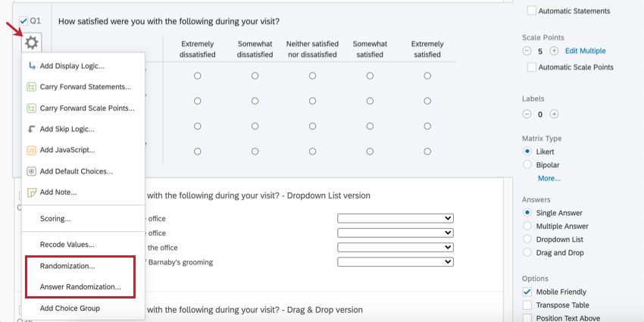644x322 pixels.
Task: Expand the Barnaby's grooming dropdown
Action: coord(395,261)
